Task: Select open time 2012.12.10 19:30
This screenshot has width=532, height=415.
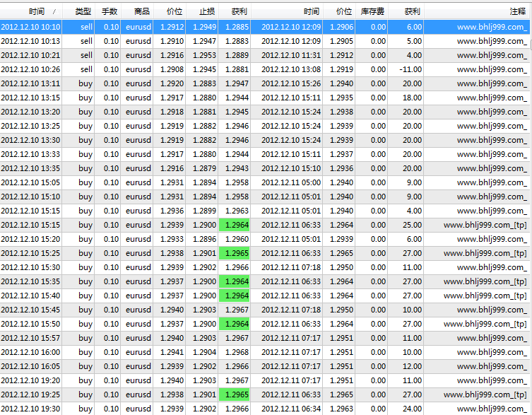Action: tap(30, 409)
